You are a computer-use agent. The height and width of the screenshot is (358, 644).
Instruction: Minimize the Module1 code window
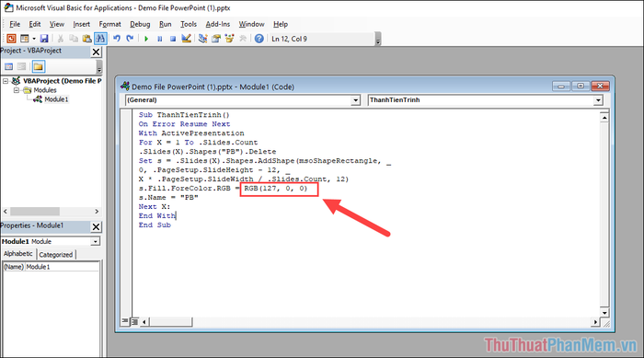(561, 86)
